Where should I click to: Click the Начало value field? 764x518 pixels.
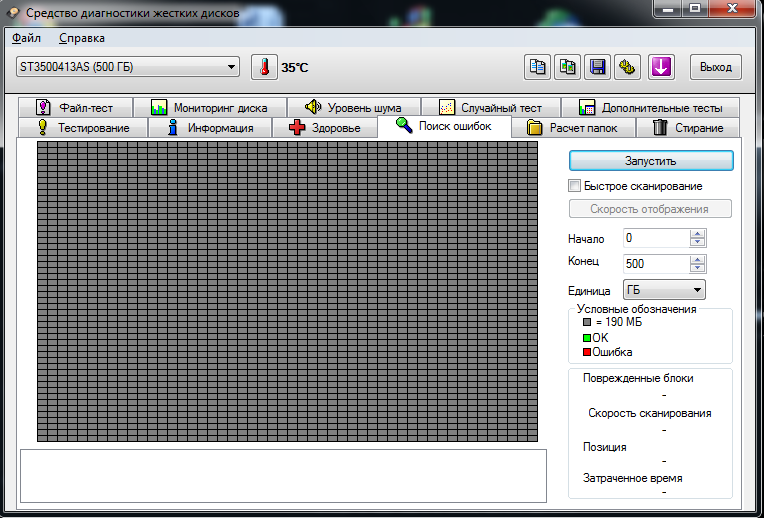[x=656, y=238]
